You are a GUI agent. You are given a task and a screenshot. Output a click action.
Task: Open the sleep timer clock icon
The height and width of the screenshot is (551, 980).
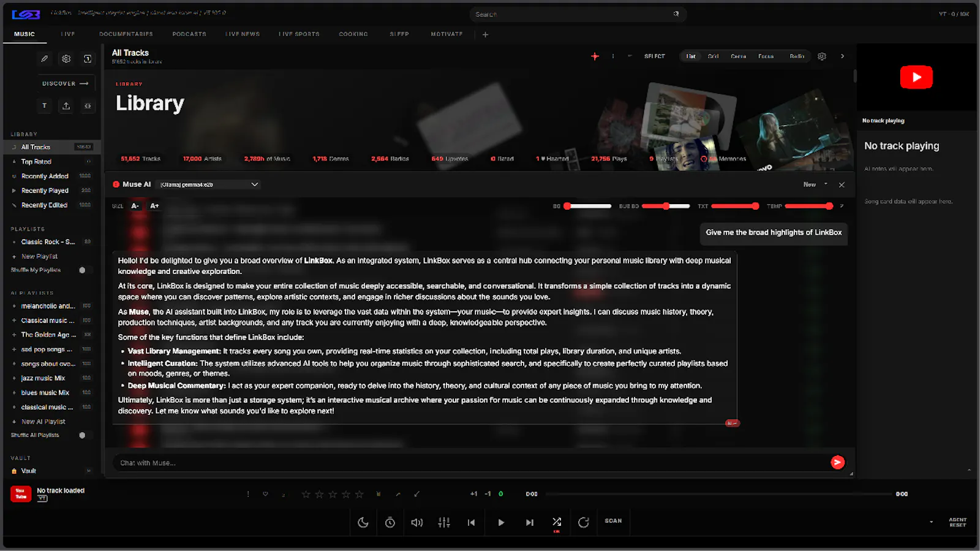click(390, 522)
